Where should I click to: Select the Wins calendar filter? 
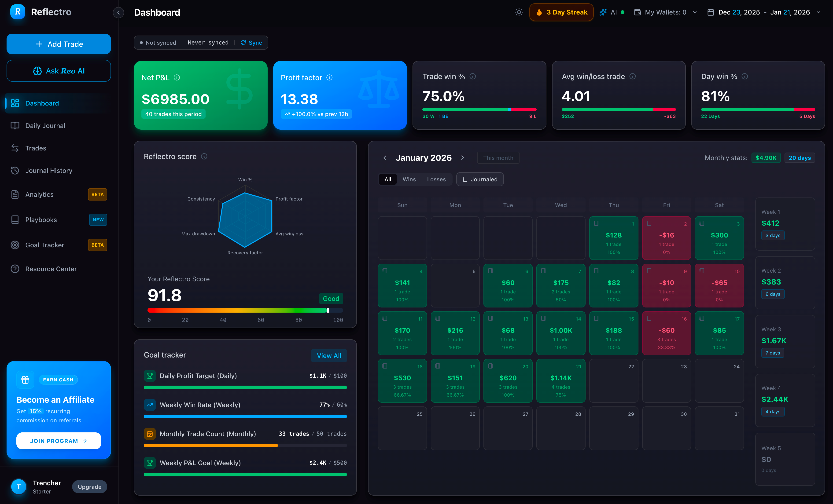pyautogui.click(x=409, y=179)
